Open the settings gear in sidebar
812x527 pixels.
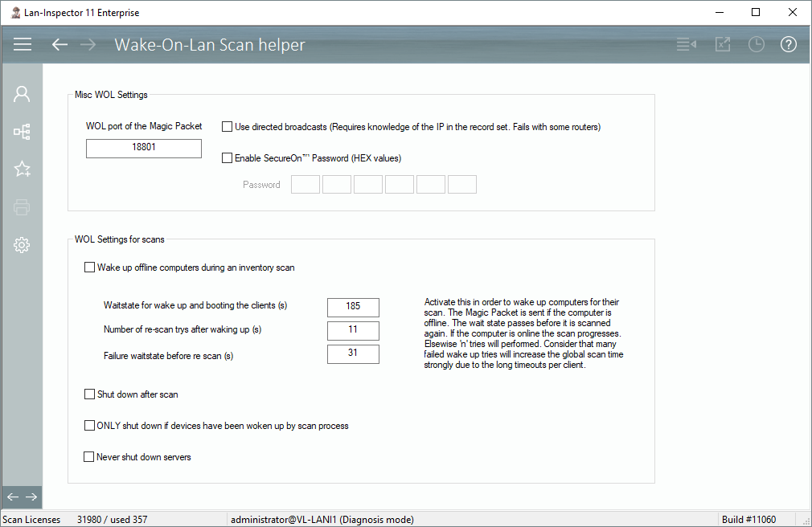tap(22, 245)
